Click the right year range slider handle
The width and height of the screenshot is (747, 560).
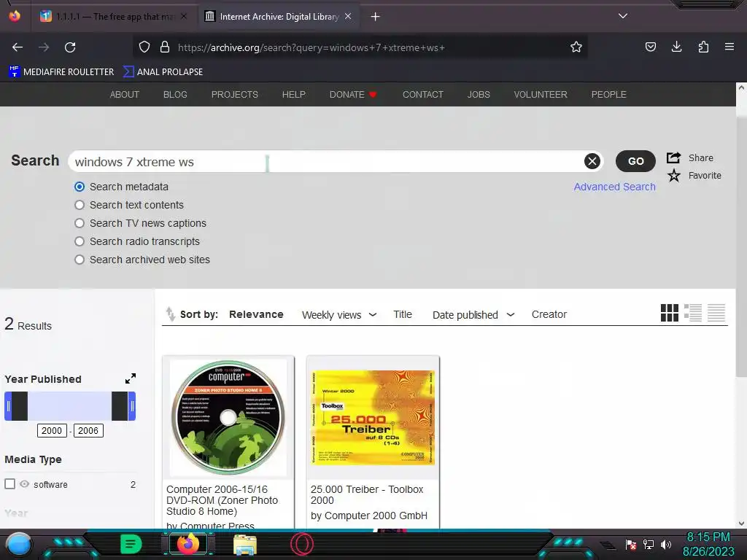pos(132,406)
